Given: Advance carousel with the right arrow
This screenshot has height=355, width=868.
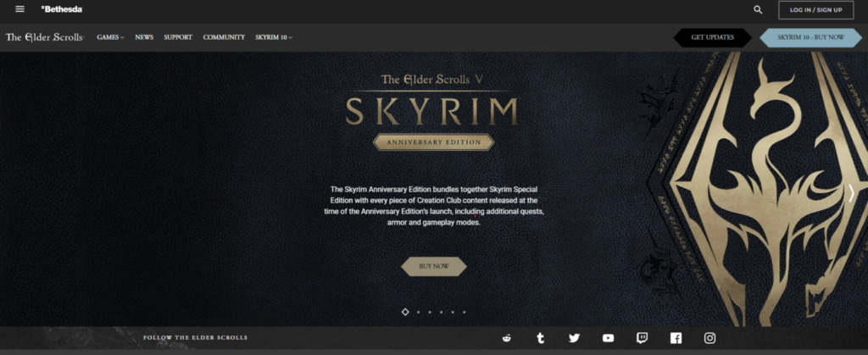Looking at the screenshot, I should click(x=851, y=193).
